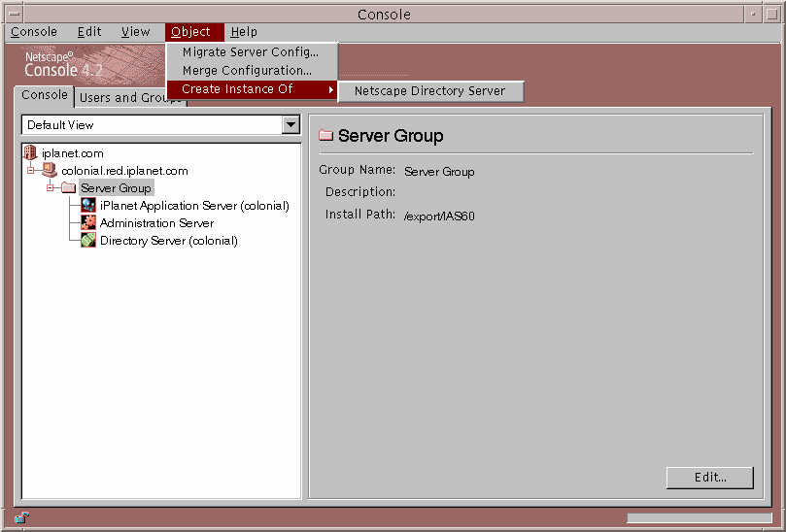Expand the Create Instance Of submenu arrow

pyautogui.click(x=331, y=89)
